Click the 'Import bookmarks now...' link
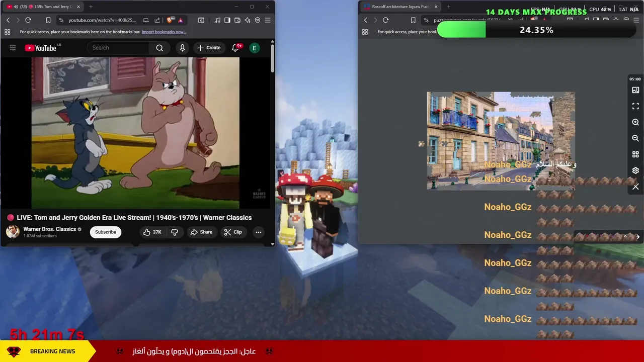The image size is (644, 362). coord(164,32)
